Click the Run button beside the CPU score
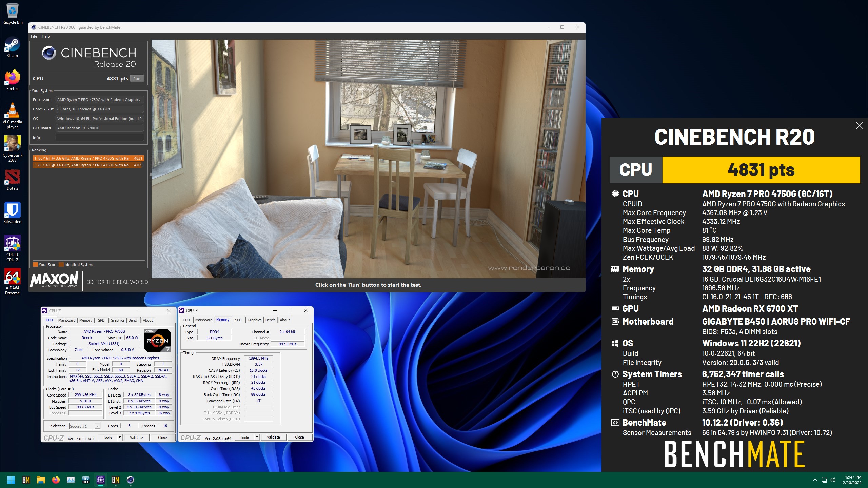This screenshot has width=868, height=488. coord(137,78)
